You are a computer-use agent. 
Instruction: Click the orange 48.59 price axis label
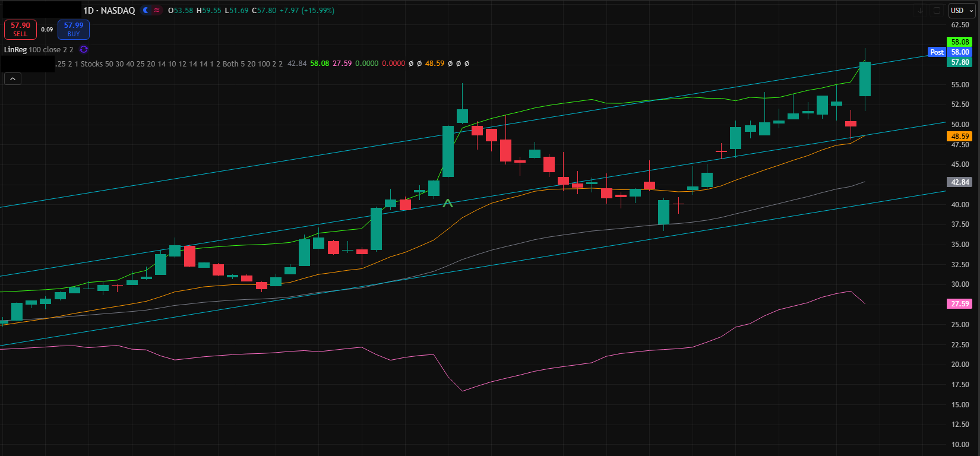coord(960,137)
